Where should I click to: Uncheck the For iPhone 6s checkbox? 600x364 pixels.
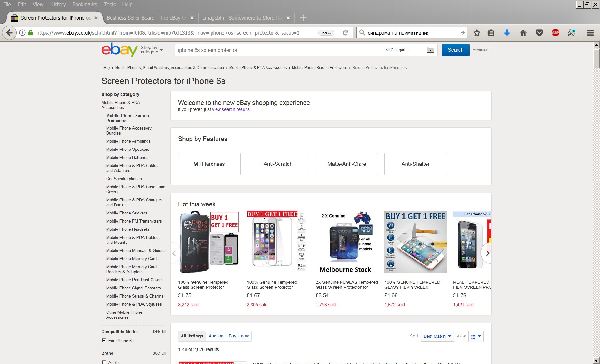(x=104, y=340)
